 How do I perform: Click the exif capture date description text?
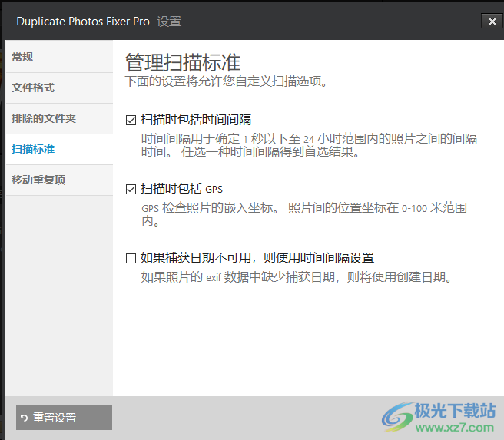click(x=297, y=277)
